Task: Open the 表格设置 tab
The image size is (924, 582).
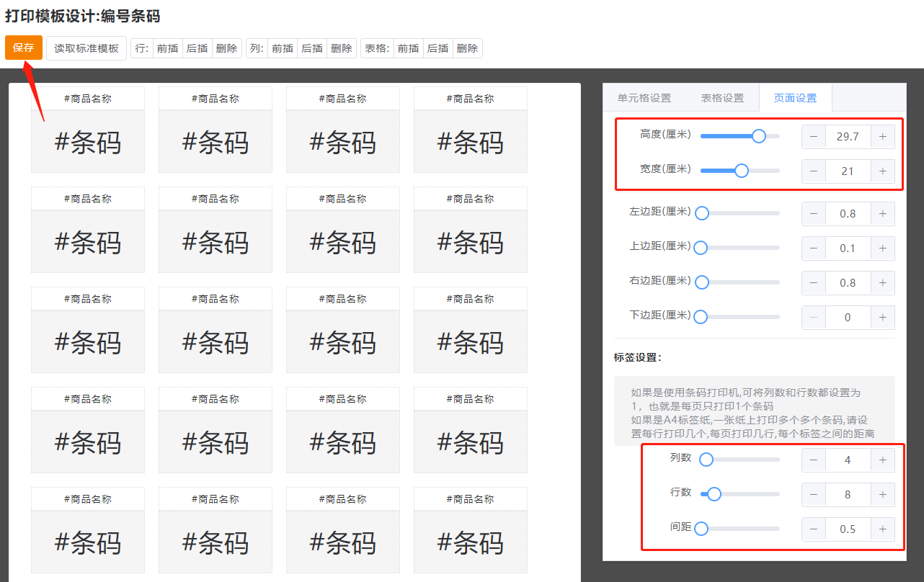Action: point(722,98)
